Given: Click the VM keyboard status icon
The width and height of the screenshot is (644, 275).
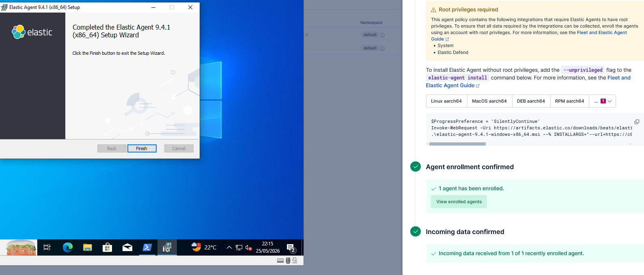Looking at the screenshot, I should pos(280,260).
